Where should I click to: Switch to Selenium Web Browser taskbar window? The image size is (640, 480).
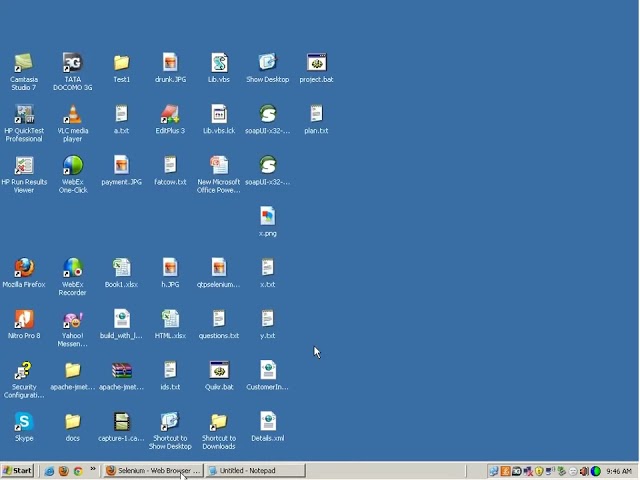[x=153, y=471]
